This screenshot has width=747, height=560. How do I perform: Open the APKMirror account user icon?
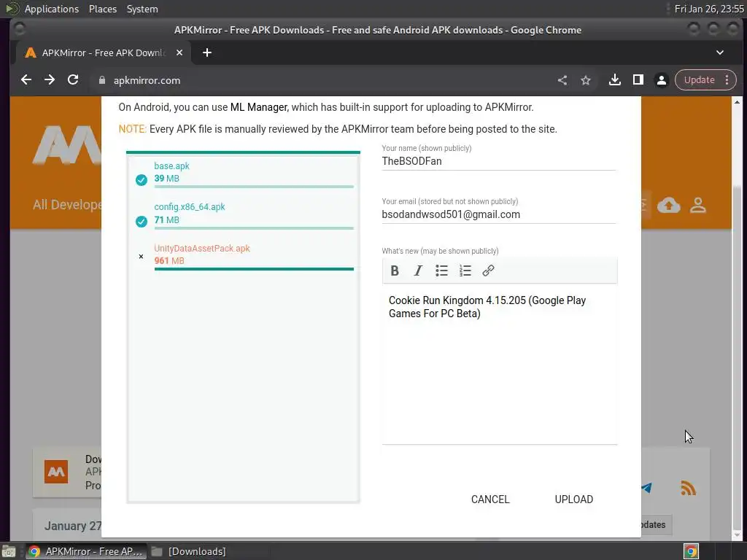pyautogui.click(x=698, y=205)
